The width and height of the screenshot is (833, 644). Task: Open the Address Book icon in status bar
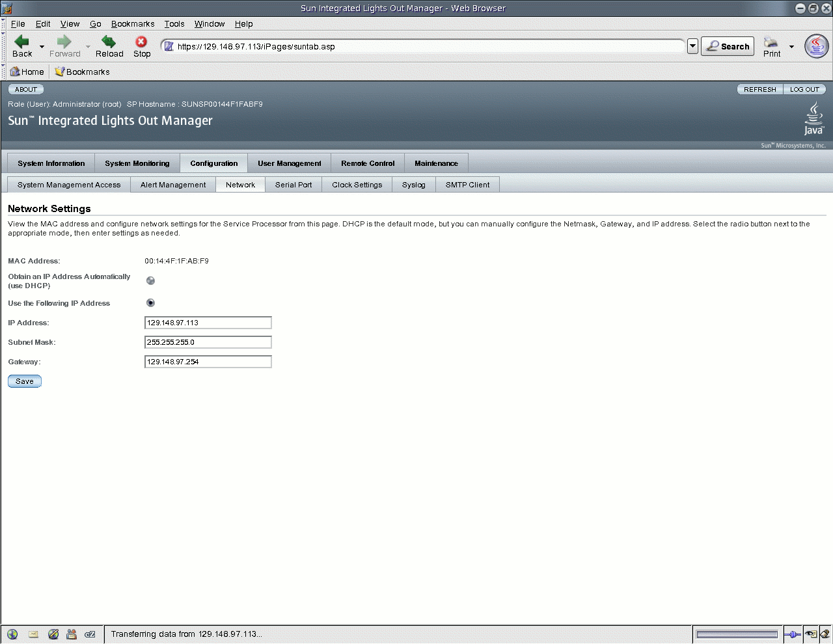tap(72, 634)
